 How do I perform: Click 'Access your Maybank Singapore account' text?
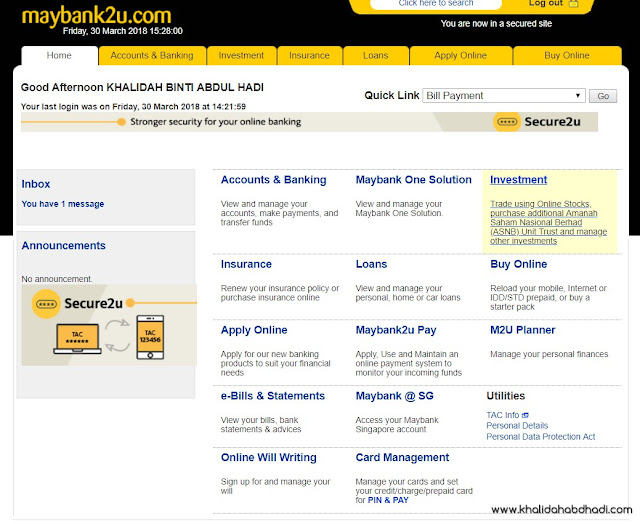pos(397,425)
